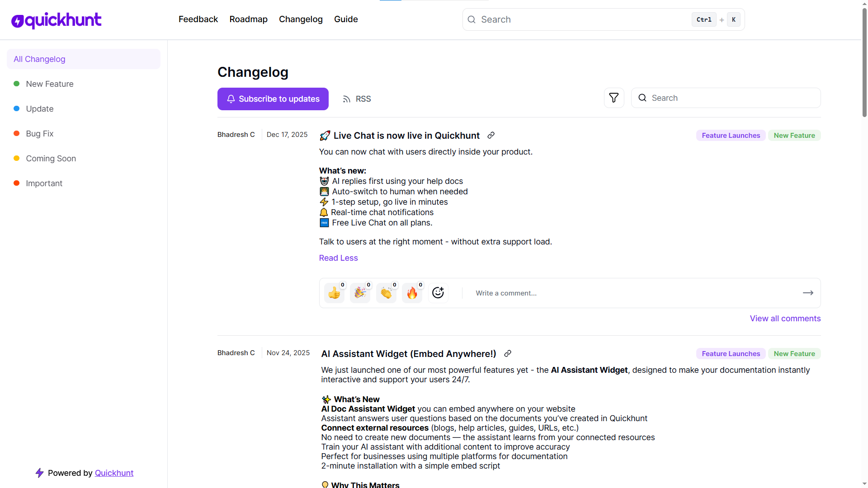
Task: Open AI Assistant Widget post title
Action: click(x=409, y=354)
